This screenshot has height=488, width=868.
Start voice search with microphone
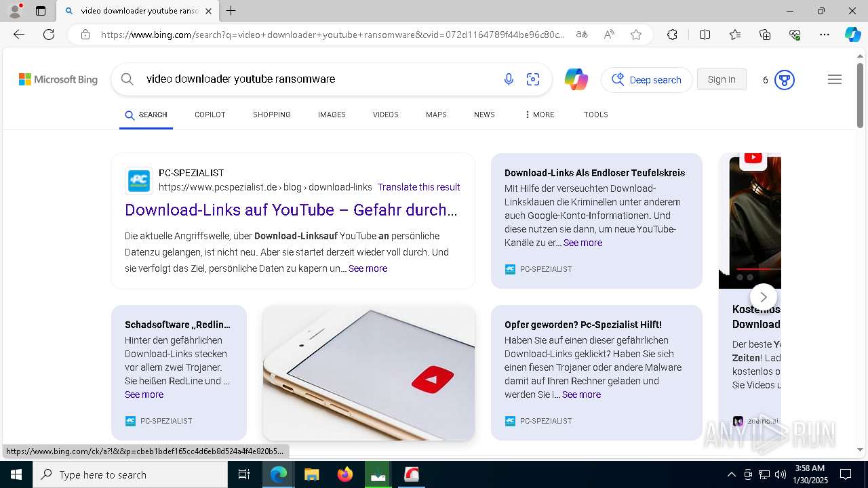coord(509,79)
